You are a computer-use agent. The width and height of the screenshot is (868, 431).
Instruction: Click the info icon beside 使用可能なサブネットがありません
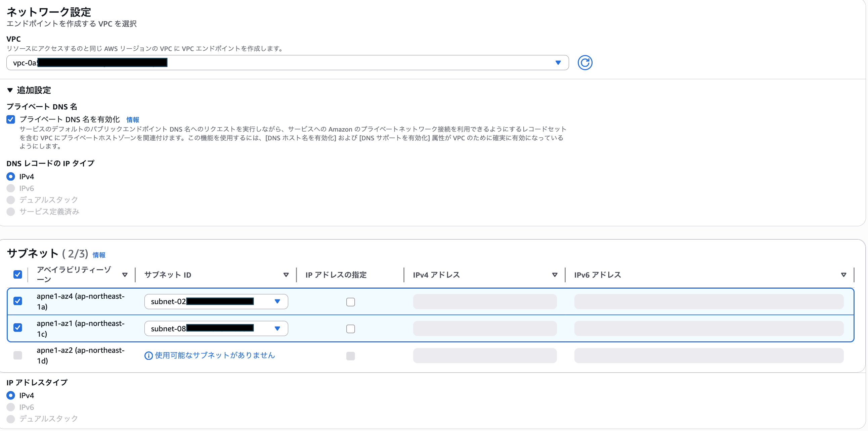[148, 355]
